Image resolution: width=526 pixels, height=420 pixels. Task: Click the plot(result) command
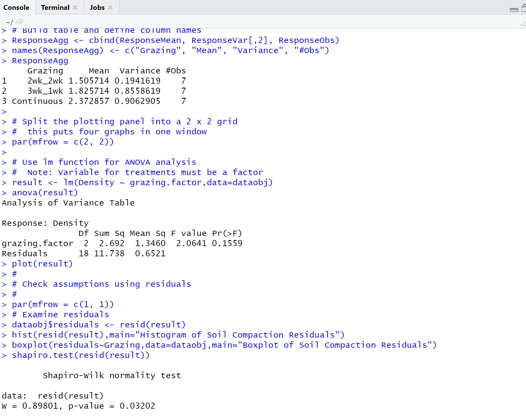(42, 264)
